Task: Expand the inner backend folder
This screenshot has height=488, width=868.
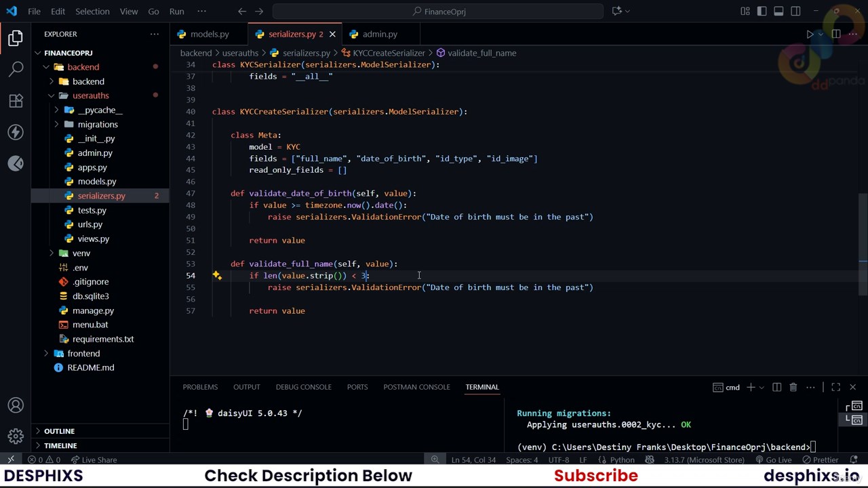Action: [x=52, y=81]
